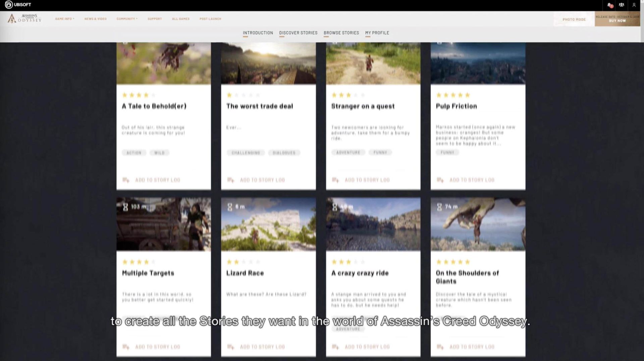Viewport: 644px width, 361px height.
Task: Switch to the My Profile tab
Action: 377,33
